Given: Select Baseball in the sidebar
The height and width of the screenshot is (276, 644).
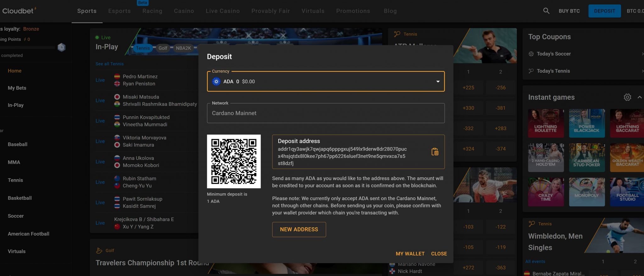Looking at the screenshot, I should point(18,144).
